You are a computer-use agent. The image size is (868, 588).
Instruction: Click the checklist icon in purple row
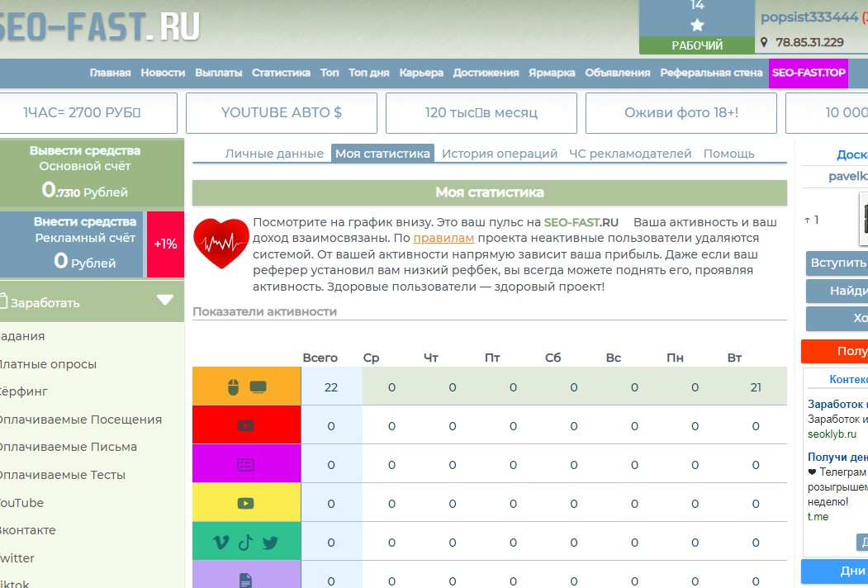coord(245,465)
